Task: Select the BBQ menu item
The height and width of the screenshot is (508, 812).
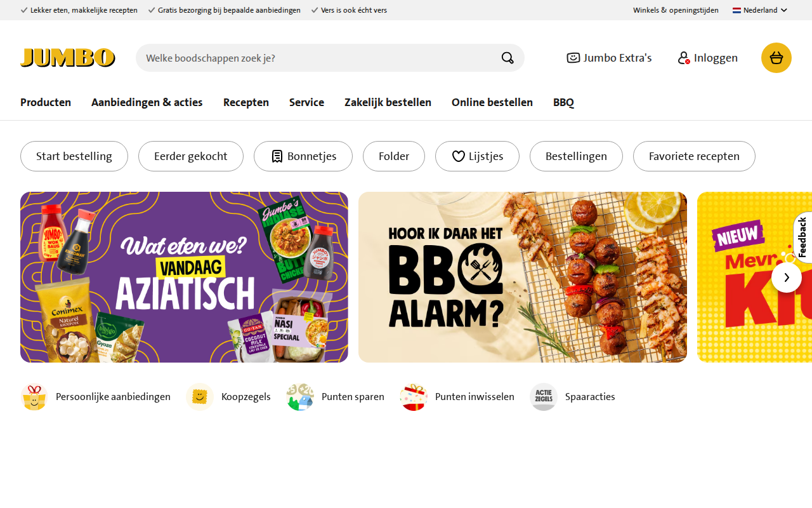Action: point(563,102)
